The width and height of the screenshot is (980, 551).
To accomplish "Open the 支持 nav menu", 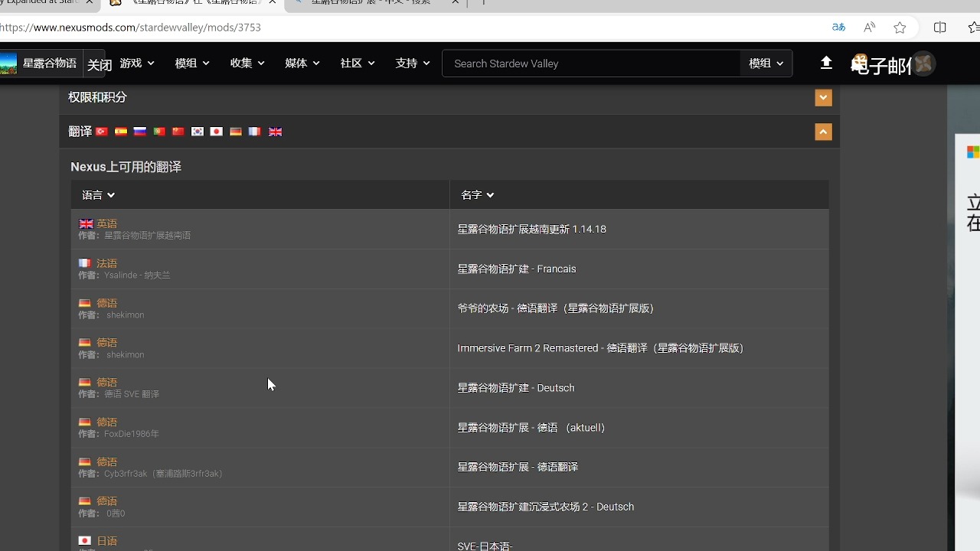I will point(413,64).
